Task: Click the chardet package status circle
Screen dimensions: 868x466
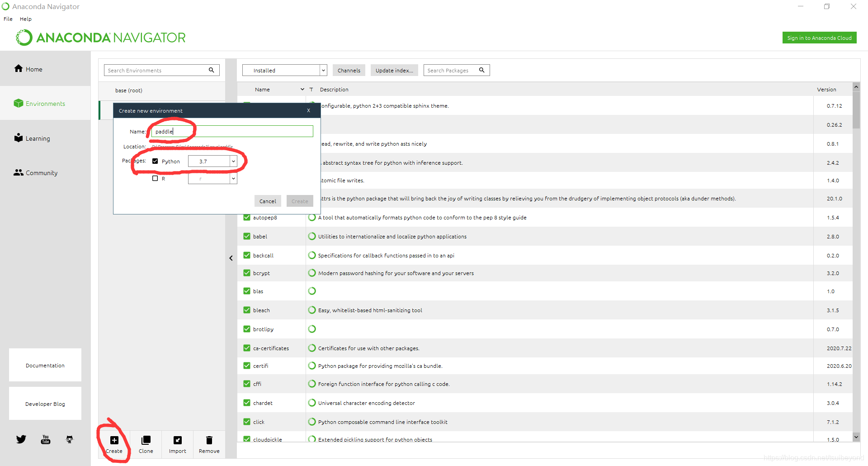Action: 312,403
